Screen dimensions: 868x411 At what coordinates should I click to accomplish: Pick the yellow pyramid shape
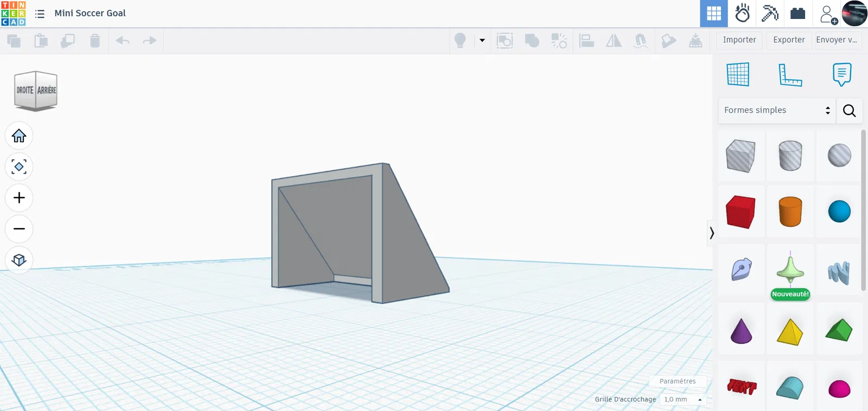tap(790, 332)
